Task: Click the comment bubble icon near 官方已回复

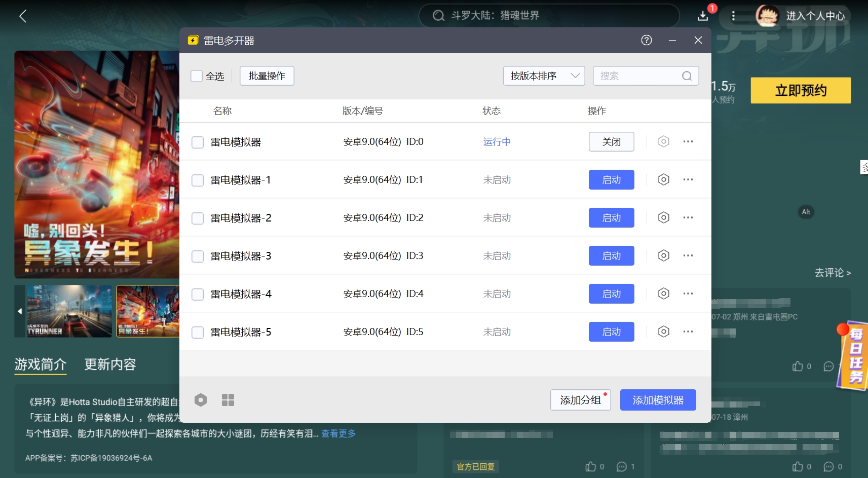Action: point(621,466)
